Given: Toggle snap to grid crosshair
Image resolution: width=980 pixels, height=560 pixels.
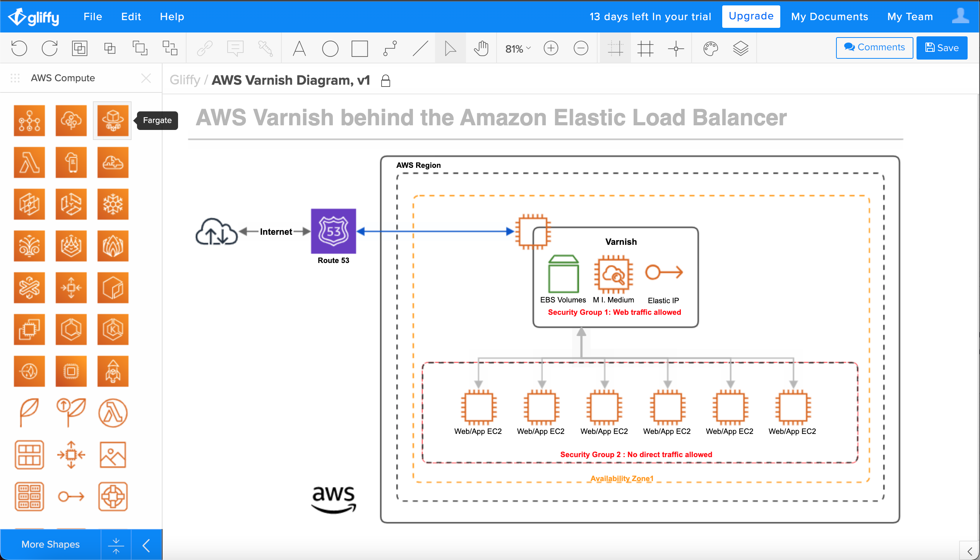Looking at the screenshot, I should (676, 48).
